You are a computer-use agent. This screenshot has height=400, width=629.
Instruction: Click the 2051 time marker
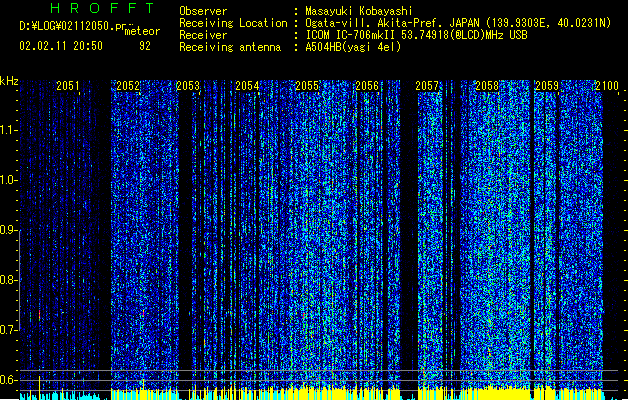click(68, 86)
